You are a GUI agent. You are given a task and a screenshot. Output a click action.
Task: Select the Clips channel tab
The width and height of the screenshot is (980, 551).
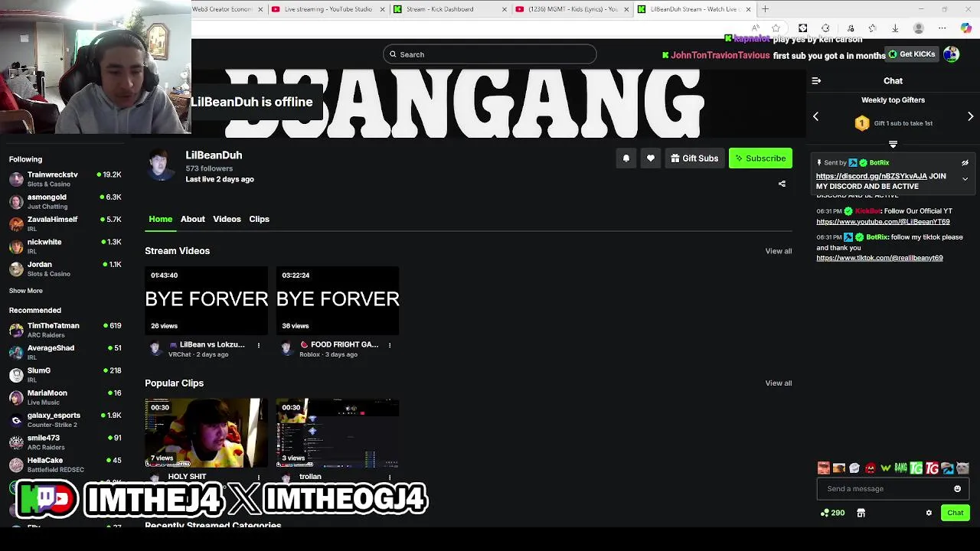coord(259,219)
